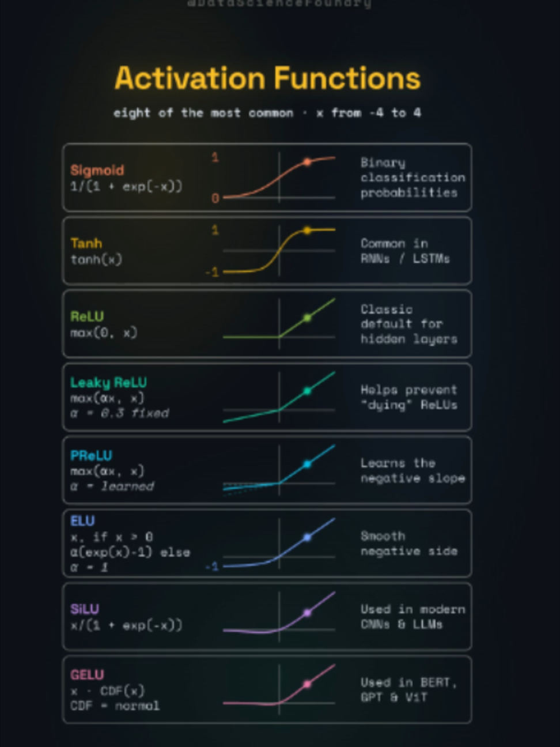Viewport: 560px width, 747px height.
Task: Click the ELU curve marker dot
Action: 307,537
